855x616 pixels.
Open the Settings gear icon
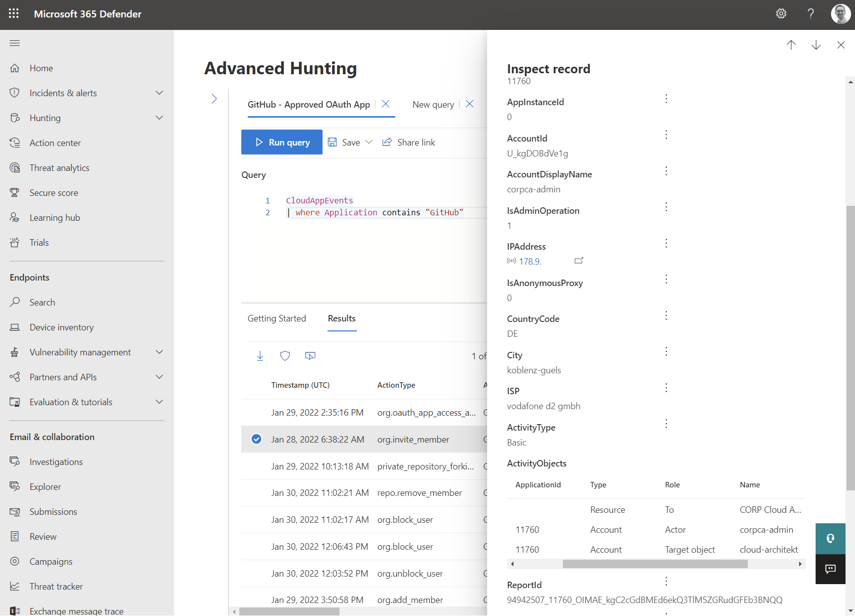[x=781, y=14]
